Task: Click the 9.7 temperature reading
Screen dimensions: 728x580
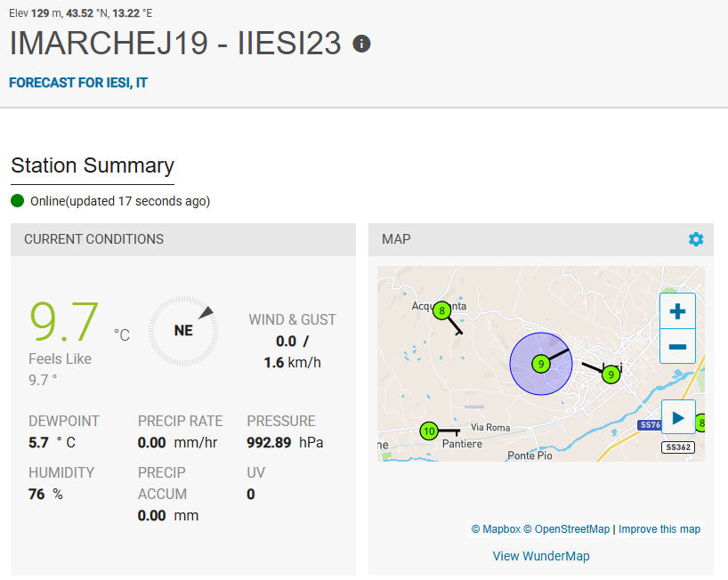Action: [64, 322]
